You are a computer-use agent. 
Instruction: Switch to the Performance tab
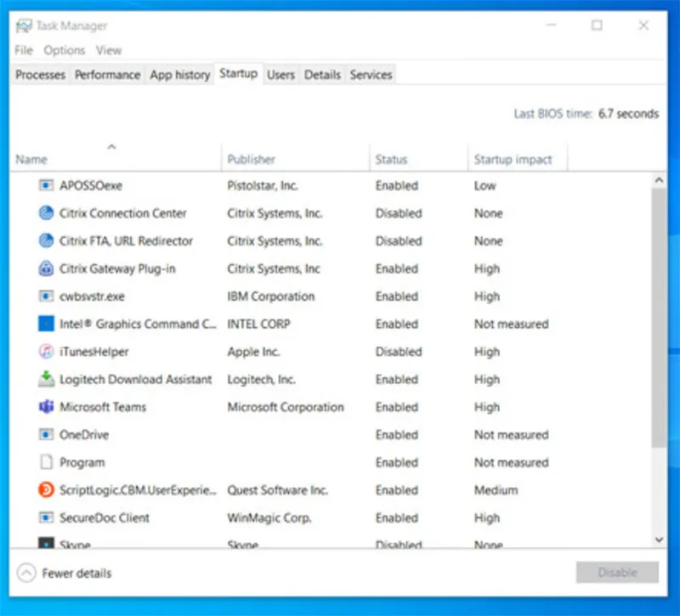click(x=108, y=75)
